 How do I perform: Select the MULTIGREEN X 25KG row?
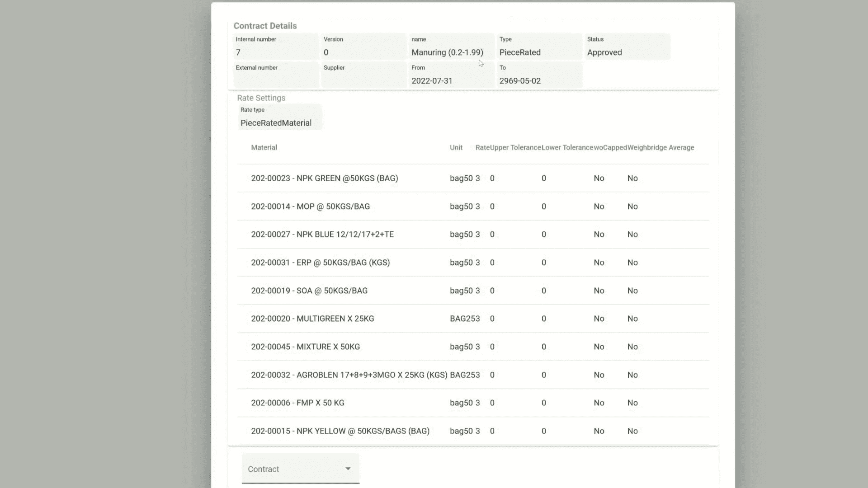point(312,319)
